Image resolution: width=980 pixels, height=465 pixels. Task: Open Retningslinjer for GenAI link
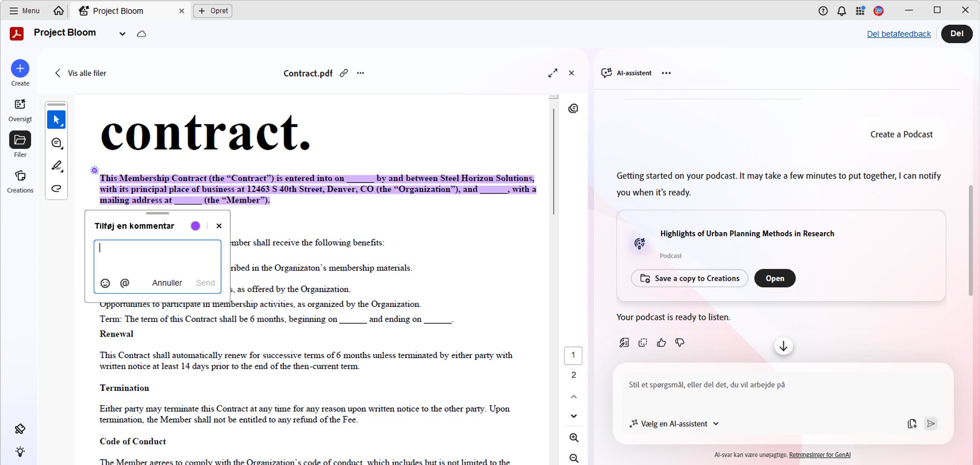pyautogui.click(x=819, y=455)
